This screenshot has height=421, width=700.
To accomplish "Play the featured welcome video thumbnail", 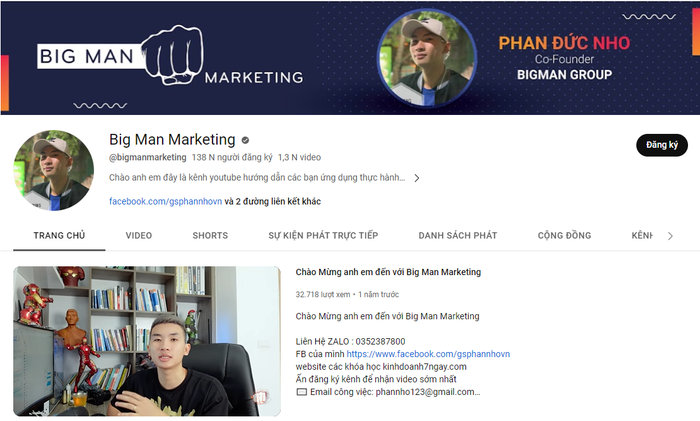I will [147, 341].
